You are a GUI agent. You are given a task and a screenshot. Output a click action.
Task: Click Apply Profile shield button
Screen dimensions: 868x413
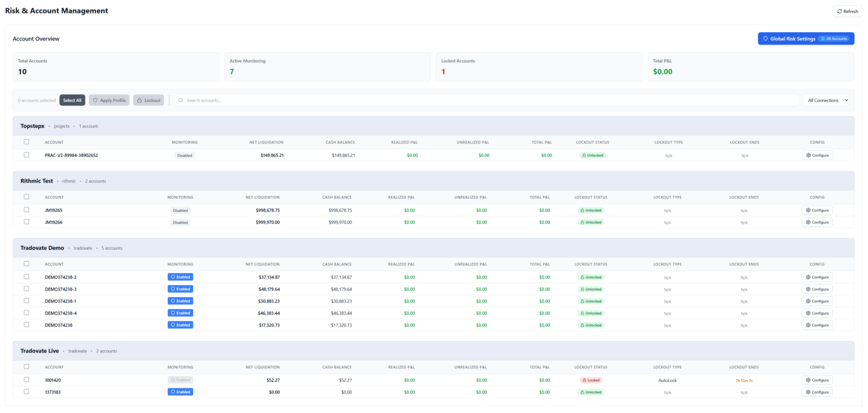click(109, 100)
